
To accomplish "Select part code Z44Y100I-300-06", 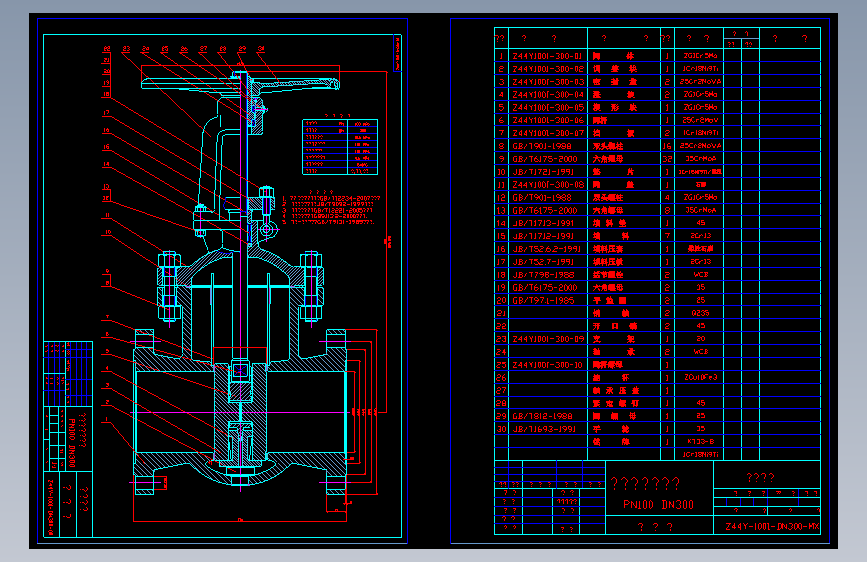I will pos(547,120).
